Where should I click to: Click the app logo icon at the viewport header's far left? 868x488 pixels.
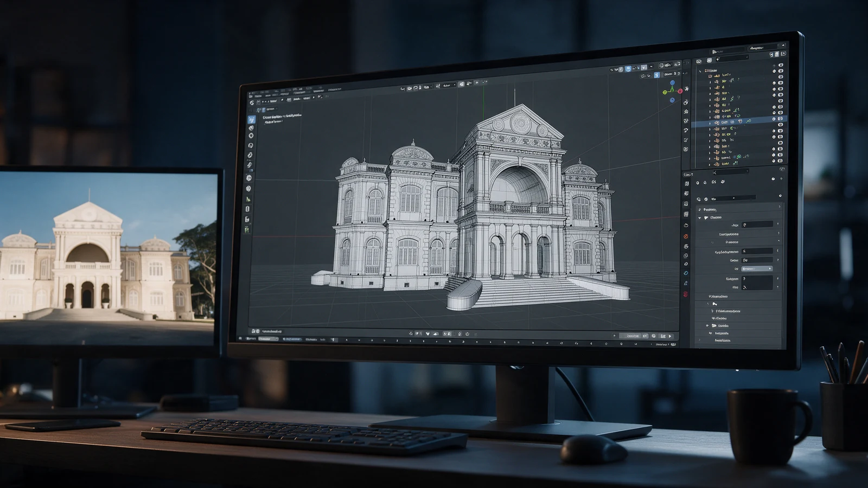tap(251, 102)
